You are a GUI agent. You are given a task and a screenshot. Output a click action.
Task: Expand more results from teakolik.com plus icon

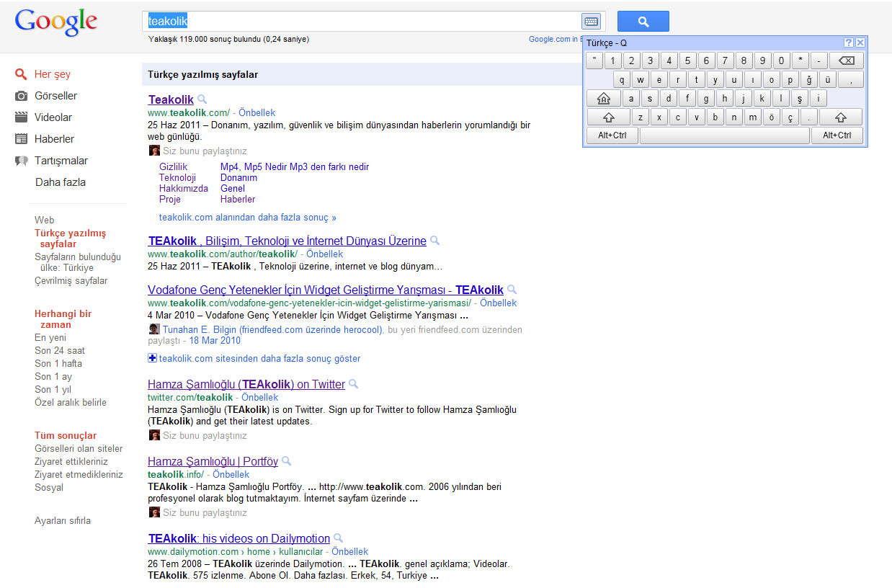[152, 358]
